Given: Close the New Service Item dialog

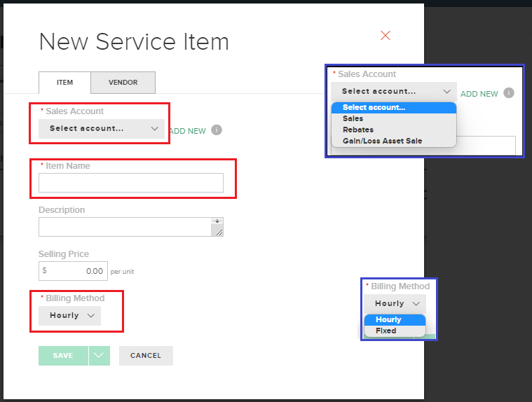Looking at the screenshot, I should (385, 35).
